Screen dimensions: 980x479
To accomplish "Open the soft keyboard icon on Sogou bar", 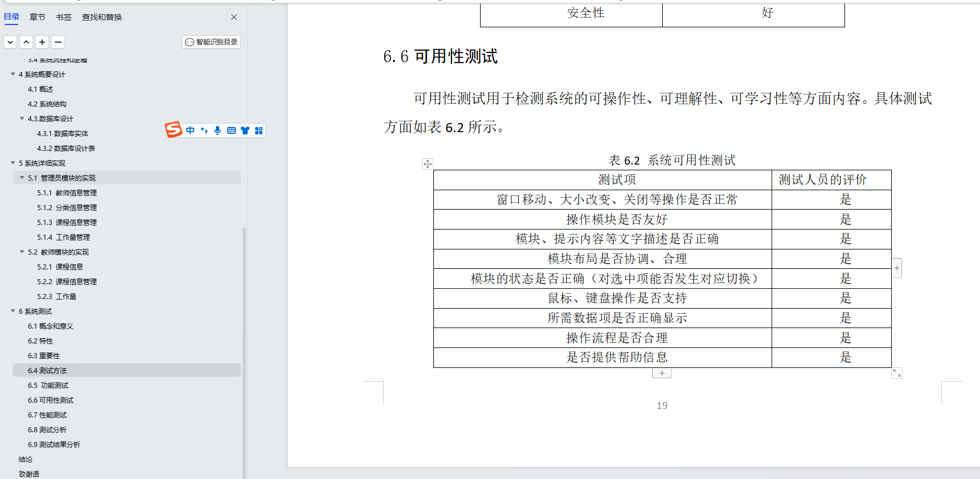I will pyautogui.click(x=231, y=130).
